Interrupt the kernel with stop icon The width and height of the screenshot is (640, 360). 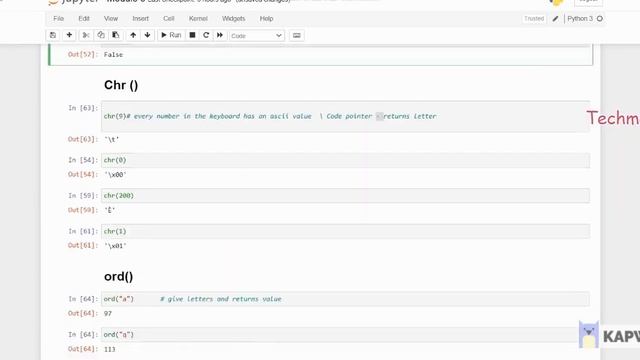[192, 35]
